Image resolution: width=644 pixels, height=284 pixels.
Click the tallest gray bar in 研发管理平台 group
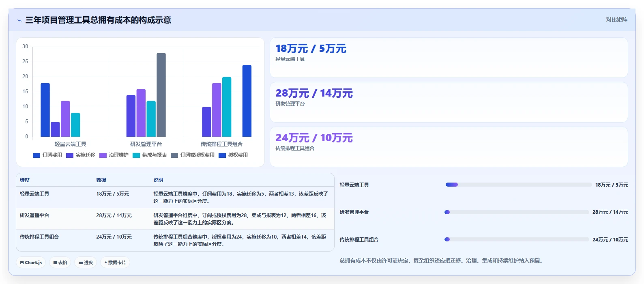tap(161, 95)
